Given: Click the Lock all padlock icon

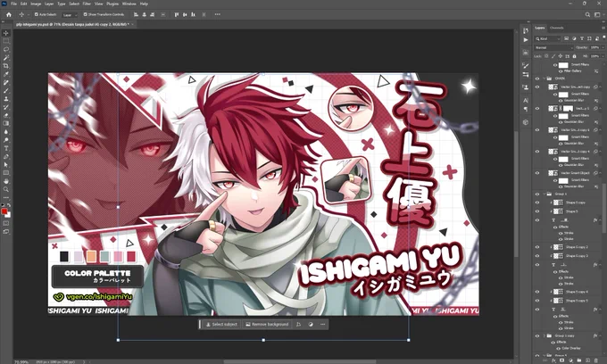Looking at the screenshot, I should pyautogui.click(x=574, y=56).
